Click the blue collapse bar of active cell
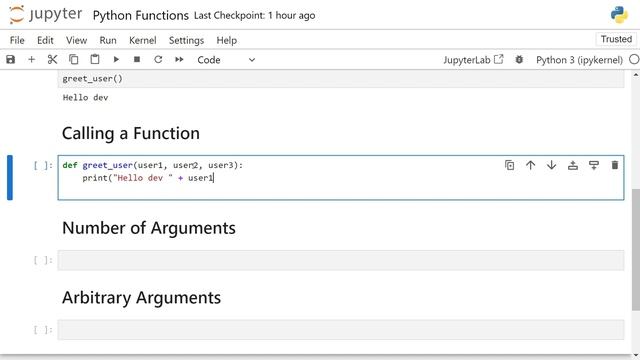 pyautogui.click(x=10, y=178)
